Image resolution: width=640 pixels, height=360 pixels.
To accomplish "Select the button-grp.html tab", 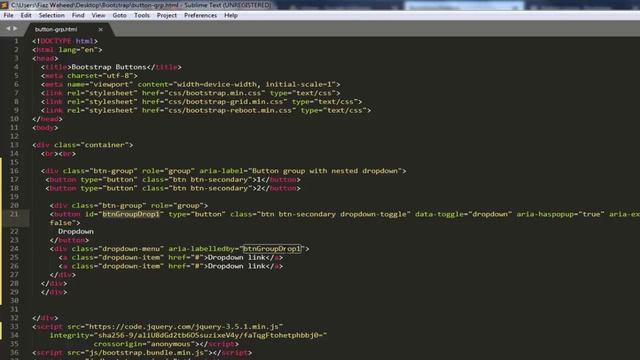I will [x=56, y=29].
